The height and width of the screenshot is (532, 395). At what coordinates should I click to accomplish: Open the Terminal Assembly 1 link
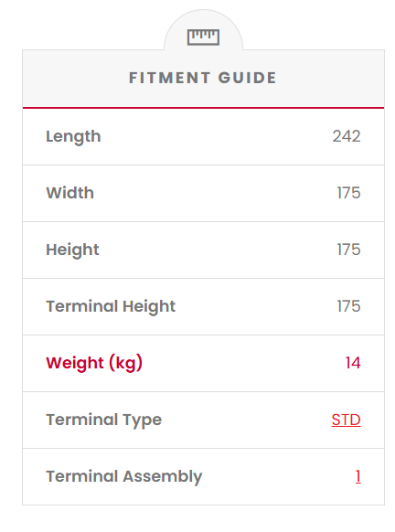[x=358, y=476]
